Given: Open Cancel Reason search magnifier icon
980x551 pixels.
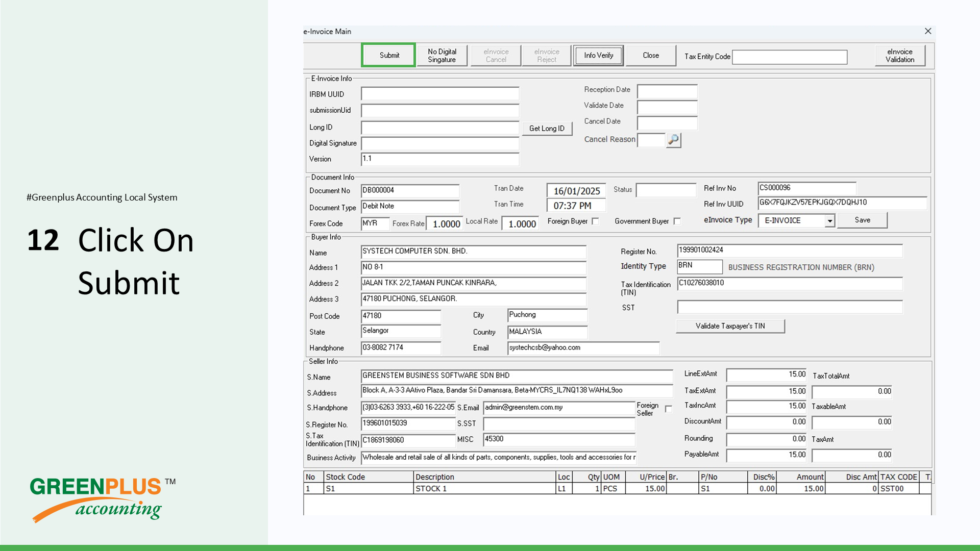Looking at the screenshot, I should [x=674, y=139].
